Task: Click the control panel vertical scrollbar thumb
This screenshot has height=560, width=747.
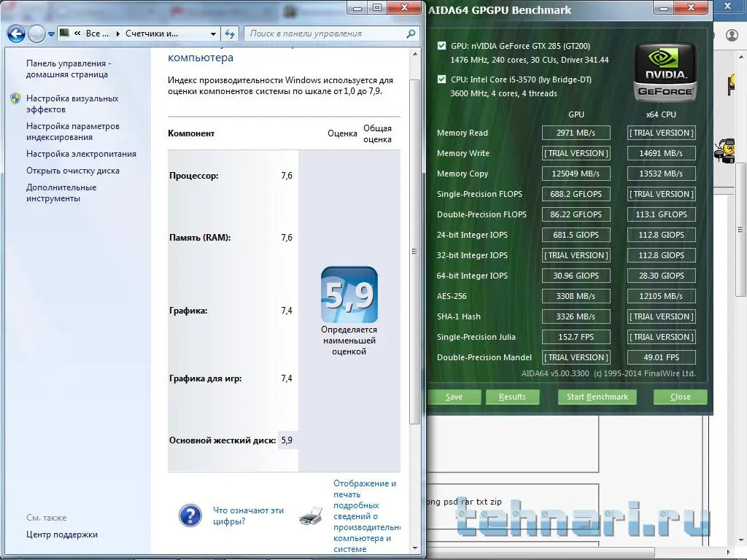Action: coord(414,252)
